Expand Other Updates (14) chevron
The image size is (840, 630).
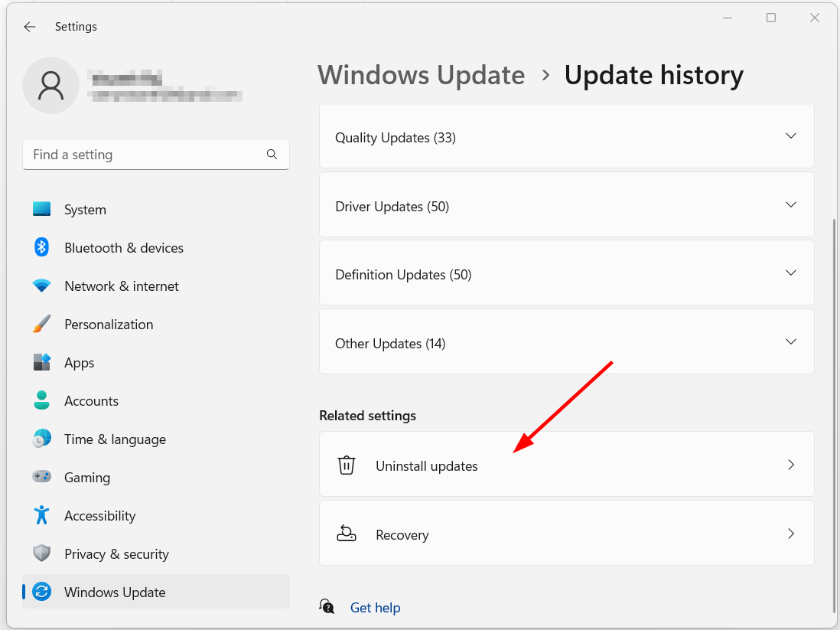tap(791, 341)
